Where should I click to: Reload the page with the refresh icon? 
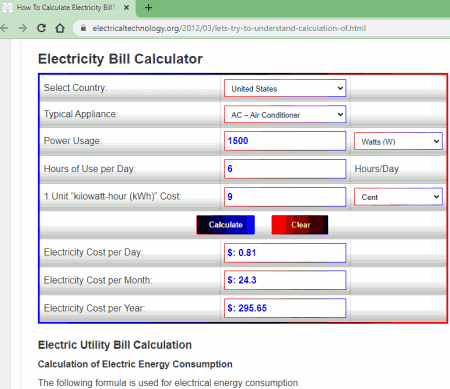(x=41, y=28)
